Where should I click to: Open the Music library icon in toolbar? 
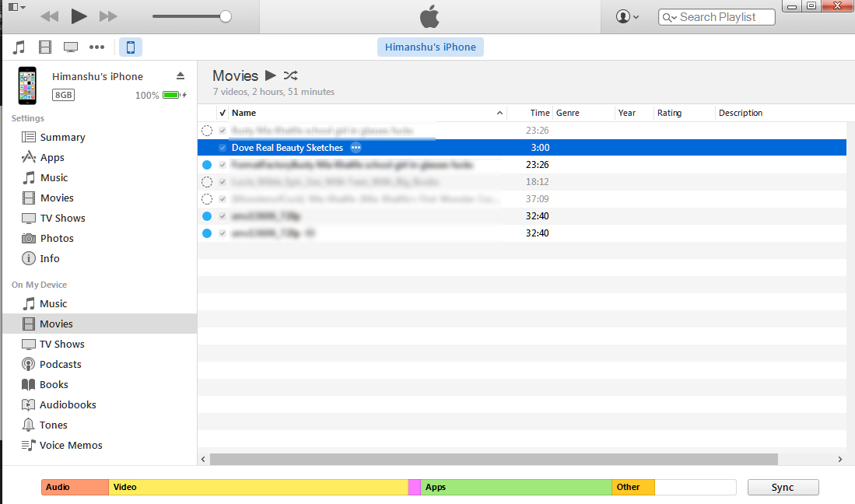19,47
